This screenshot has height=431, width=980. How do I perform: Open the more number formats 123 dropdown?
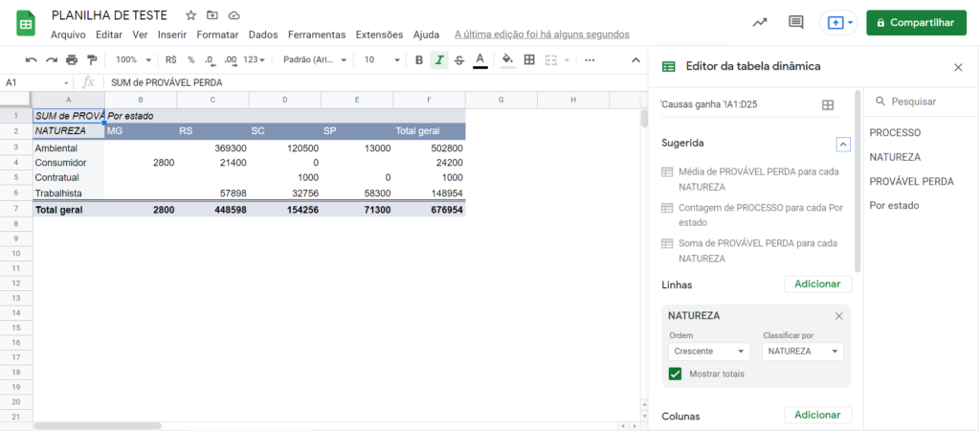click(x=254, y=60)
